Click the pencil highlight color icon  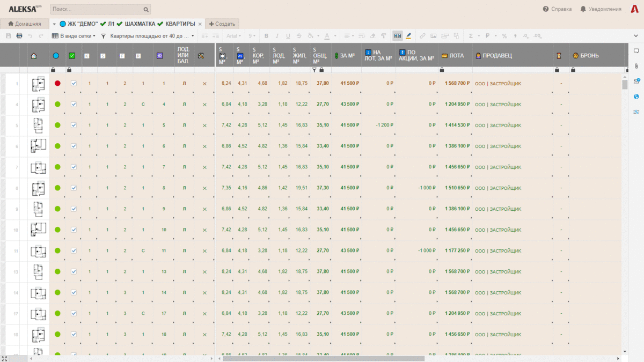[x=408, y=36]
